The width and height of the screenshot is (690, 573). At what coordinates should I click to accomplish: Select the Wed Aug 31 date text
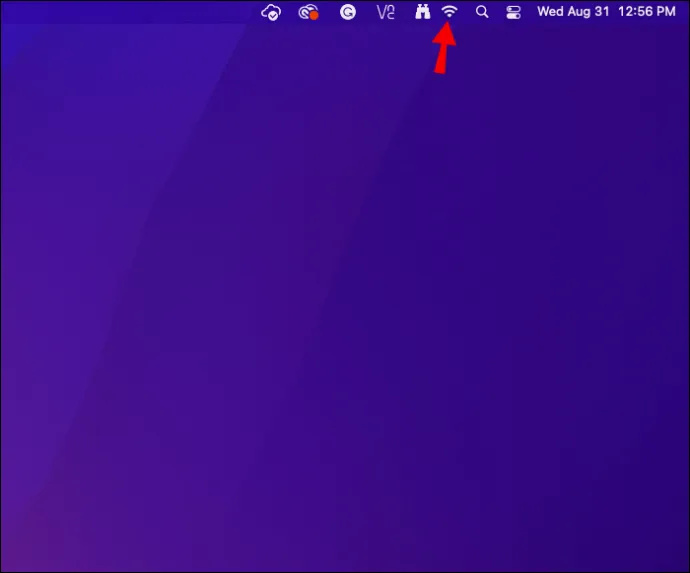click(x=573, y=11)
